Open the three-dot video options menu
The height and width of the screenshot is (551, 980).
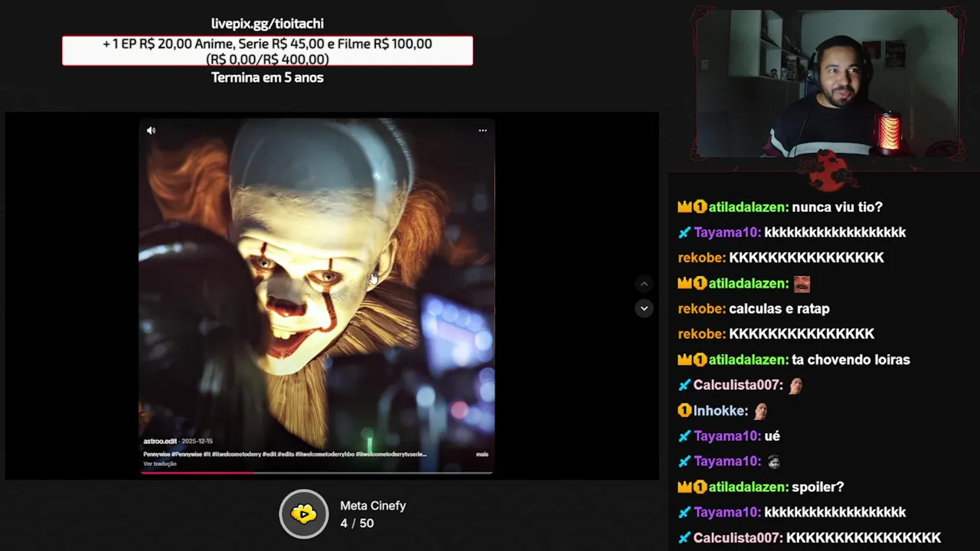point(482,131)
